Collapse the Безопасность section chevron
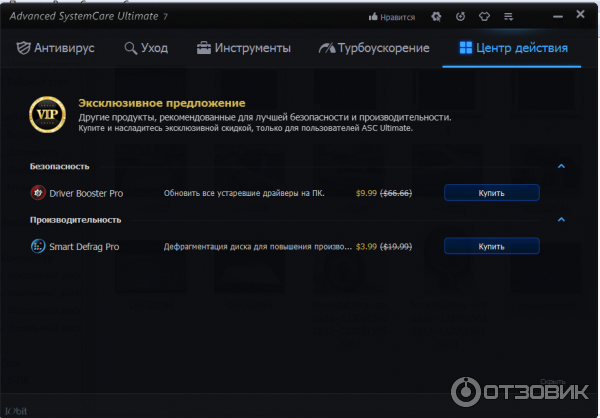The height and width of the screenshot is (418, 600). [x=561, y=166]
